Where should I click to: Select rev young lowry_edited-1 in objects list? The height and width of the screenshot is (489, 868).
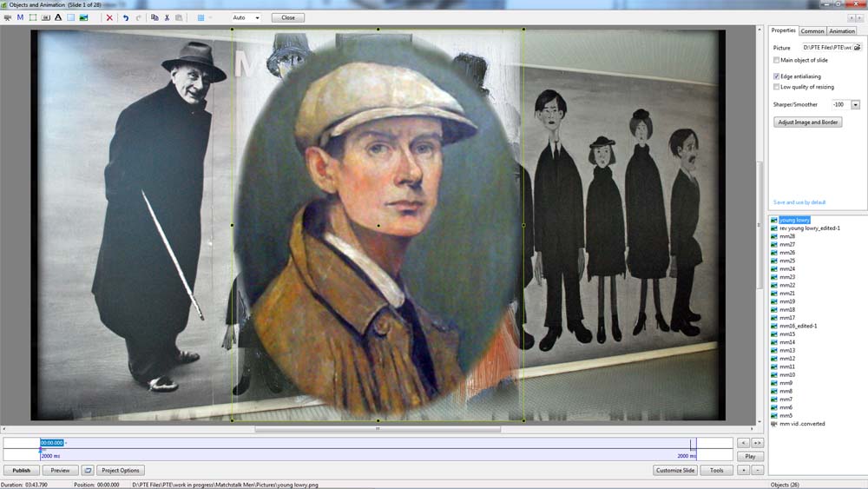[x=809, y=228]
